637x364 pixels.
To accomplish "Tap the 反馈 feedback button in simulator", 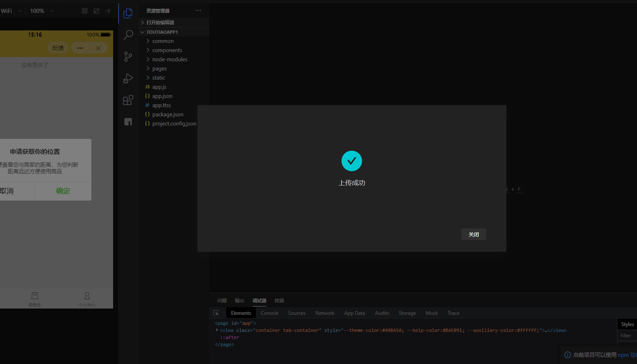I will 58,48.
